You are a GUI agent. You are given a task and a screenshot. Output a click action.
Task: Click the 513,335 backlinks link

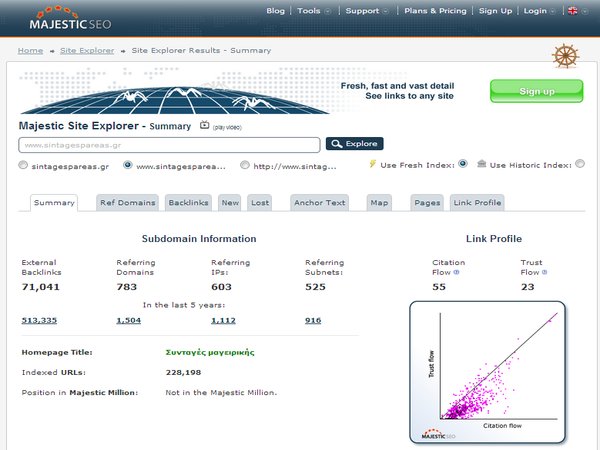point(40,320)
